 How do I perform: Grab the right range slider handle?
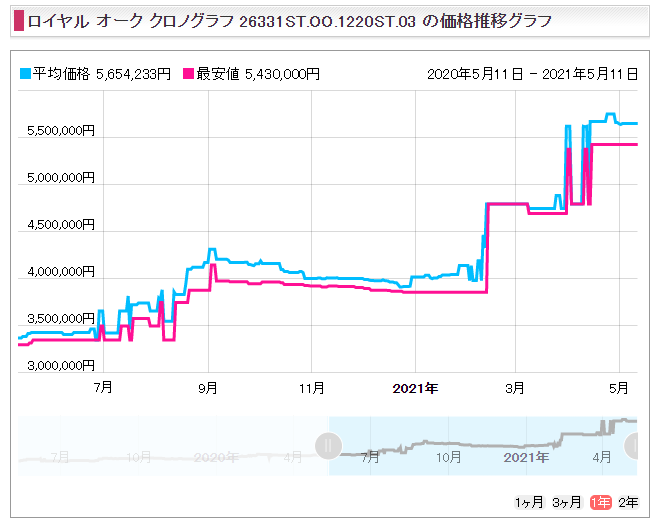tap(632, 446)
